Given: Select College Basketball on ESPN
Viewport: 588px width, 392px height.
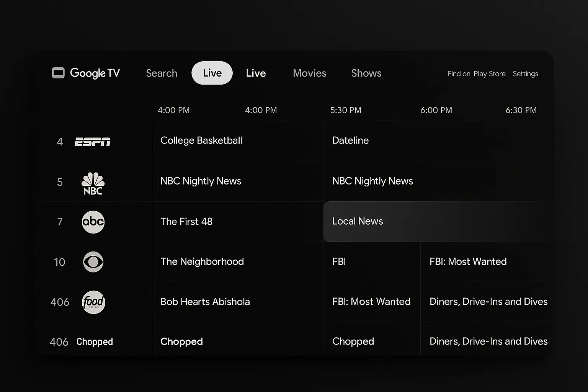Looking at the screenshot, I should click(201, 140).
